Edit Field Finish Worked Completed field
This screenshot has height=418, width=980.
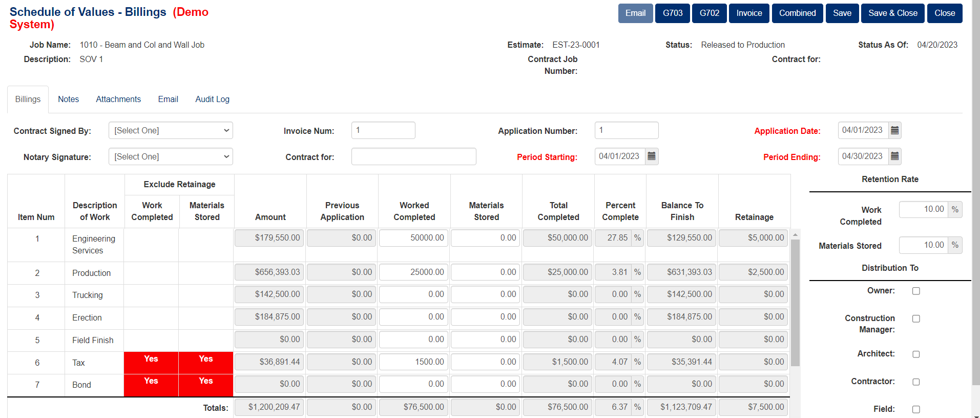(414, 340)
